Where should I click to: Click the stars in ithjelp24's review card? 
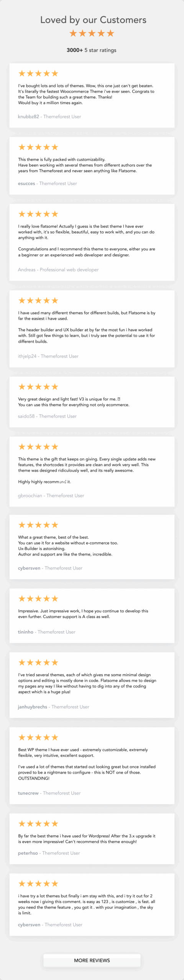point(38,301)
